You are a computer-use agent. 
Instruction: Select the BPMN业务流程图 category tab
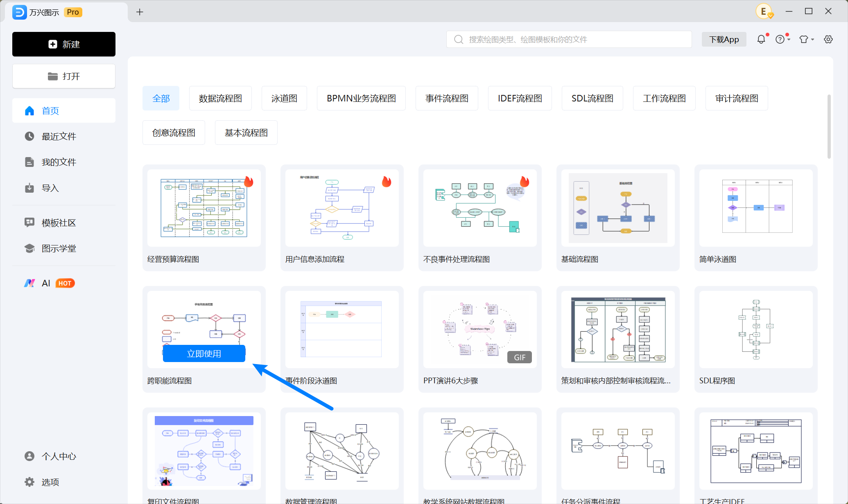coord(361,98)
